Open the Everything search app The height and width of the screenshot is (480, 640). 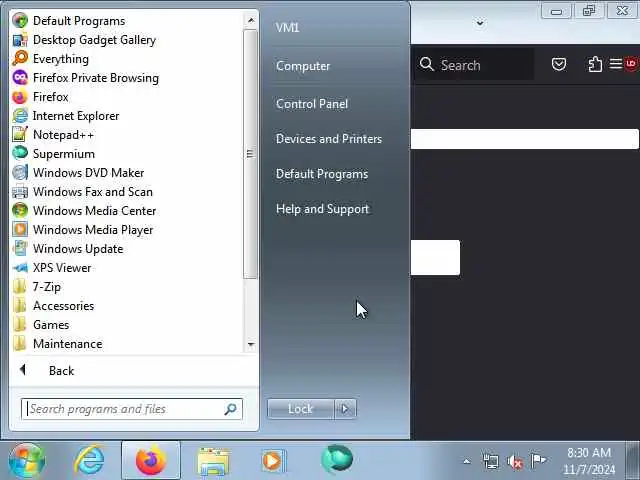[x=50, y=59]
